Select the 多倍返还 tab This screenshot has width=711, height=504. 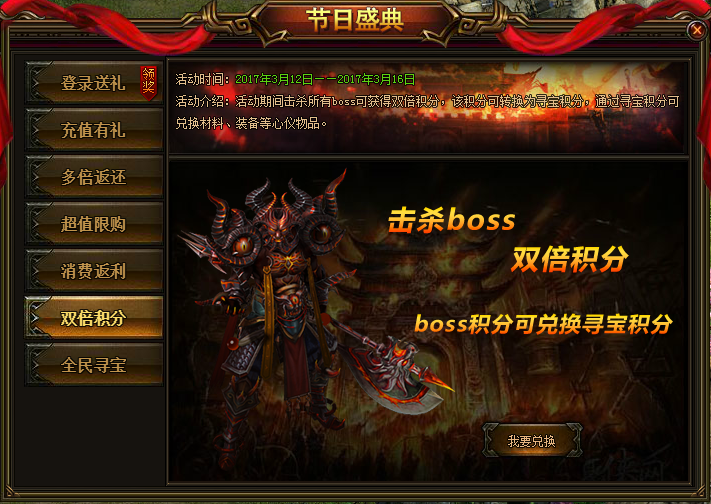(94, 177)
